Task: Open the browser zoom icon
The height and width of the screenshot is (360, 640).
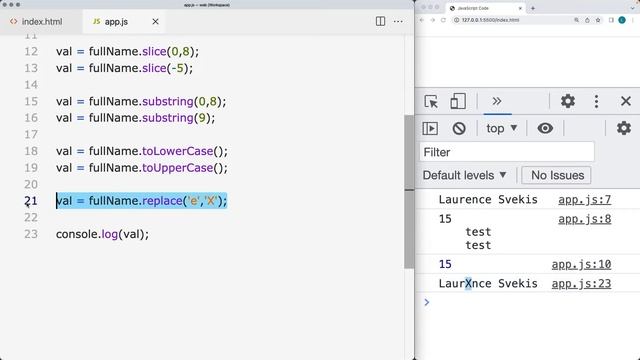Action: [x=576, y=20]
